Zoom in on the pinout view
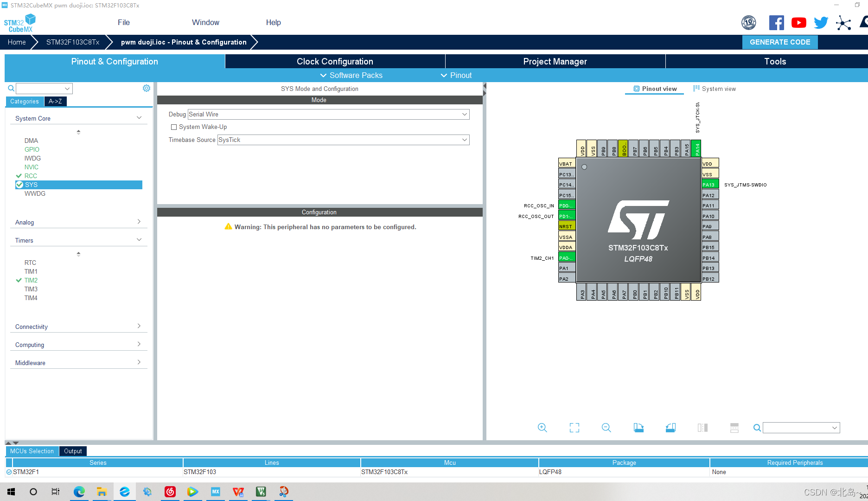Screen dimensions: 868x501 tap(542, 427)
